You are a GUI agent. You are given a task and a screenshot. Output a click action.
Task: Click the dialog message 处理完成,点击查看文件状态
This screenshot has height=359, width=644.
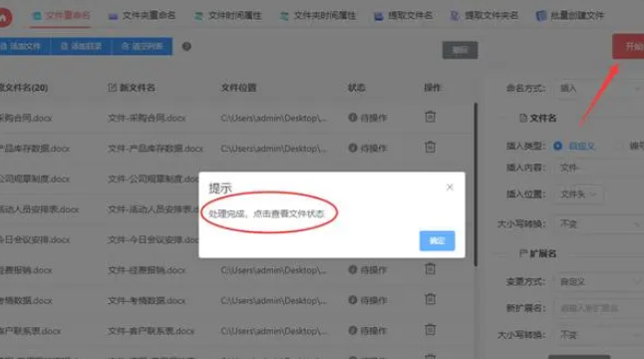coord(266,213)
